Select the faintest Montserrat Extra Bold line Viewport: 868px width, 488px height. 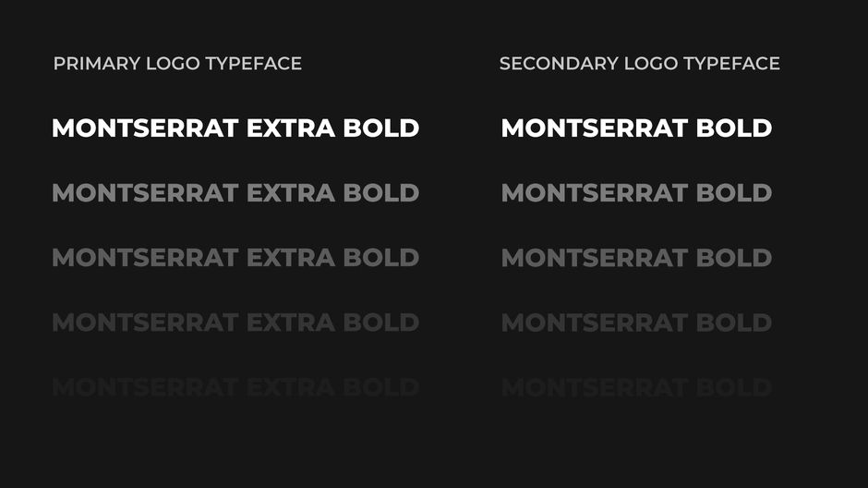click(235, 387)
